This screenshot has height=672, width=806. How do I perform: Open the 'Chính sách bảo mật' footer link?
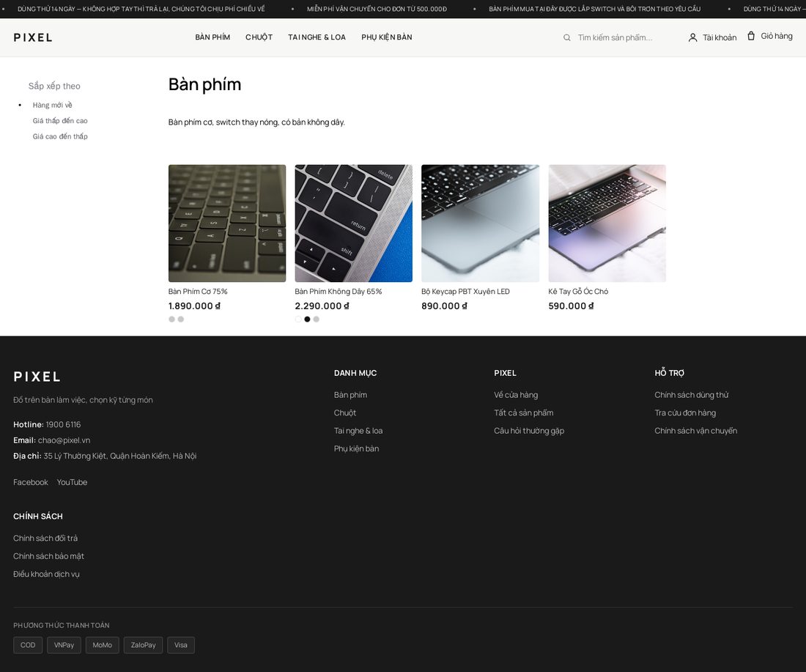tap(48, 556)
